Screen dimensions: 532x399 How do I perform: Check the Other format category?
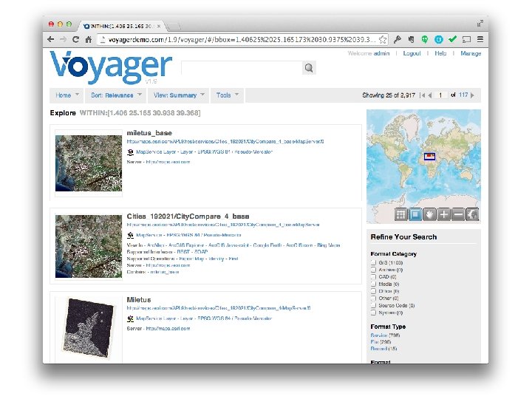coord(374,299)
